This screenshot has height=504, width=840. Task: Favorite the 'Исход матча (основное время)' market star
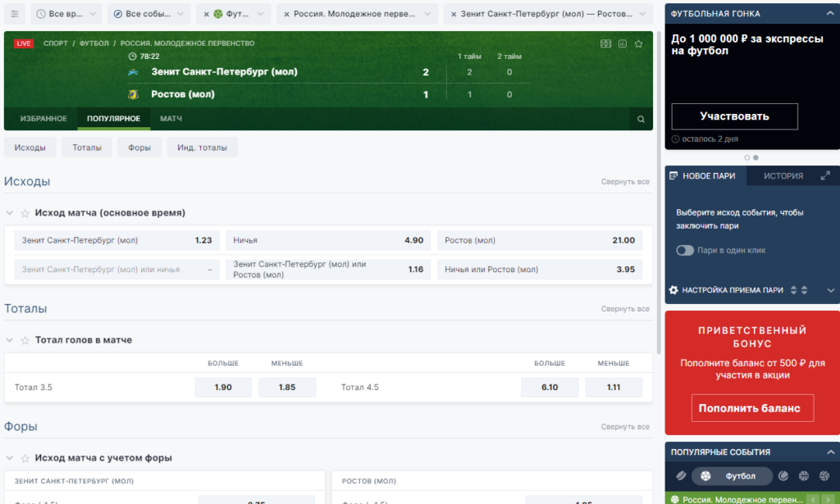point(25,213)
